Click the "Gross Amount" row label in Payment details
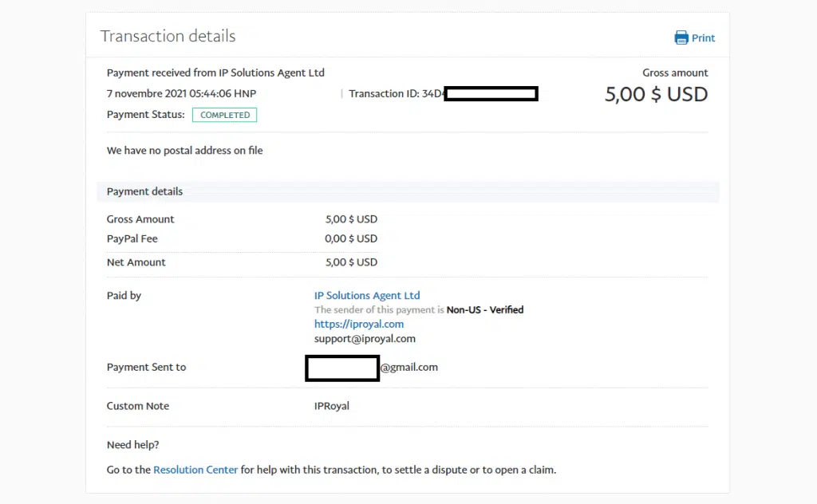Viewport: 817px width, 504px height. tap(140, 219)
